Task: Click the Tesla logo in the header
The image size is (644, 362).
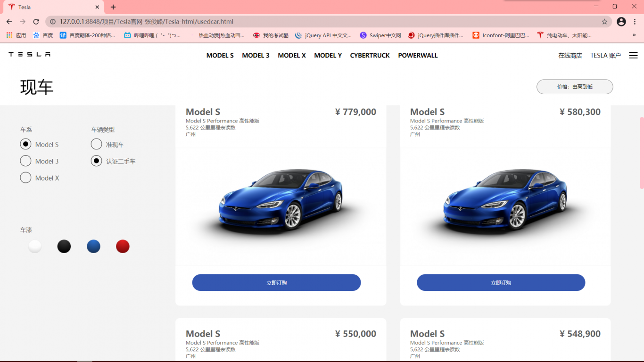Action: (29, 55)
